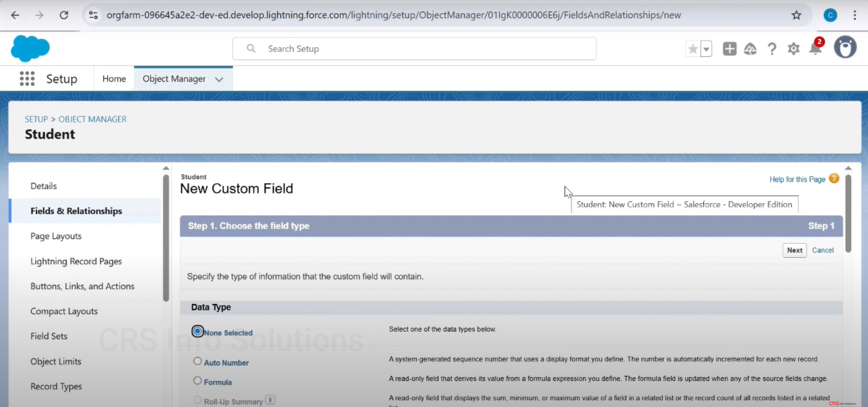868x407 pixels.
Task: Select the Formula data type option
Action: coord(198,381)
